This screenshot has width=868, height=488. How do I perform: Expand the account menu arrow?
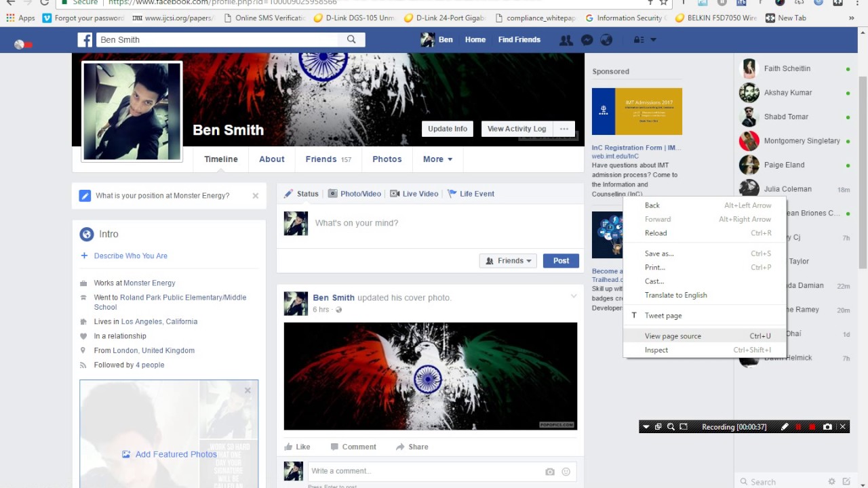click(x=654, y=40)
